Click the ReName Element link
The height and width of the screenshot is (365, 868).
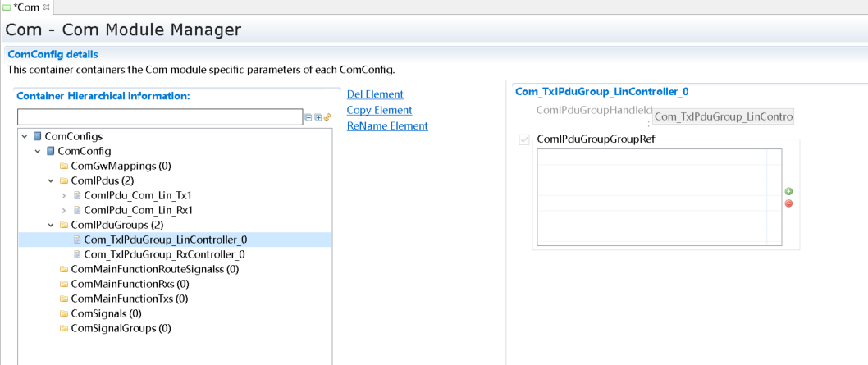(x=387, y=125)
